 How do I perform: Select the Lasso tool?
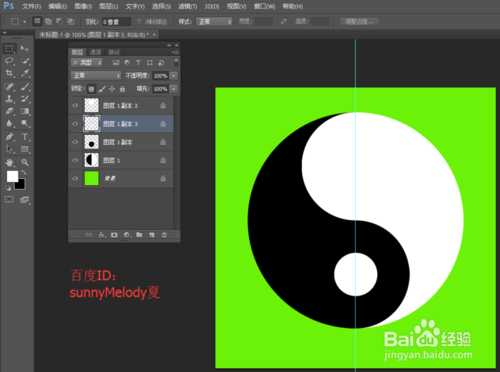click(x=9, y=61)
